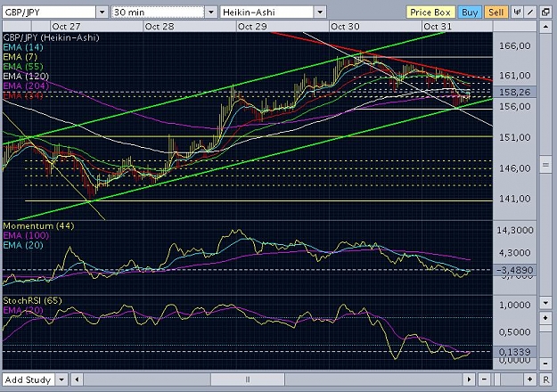Click the 151,00 price axis label
Screen dimensions: 557x392
tap(515, 137)
